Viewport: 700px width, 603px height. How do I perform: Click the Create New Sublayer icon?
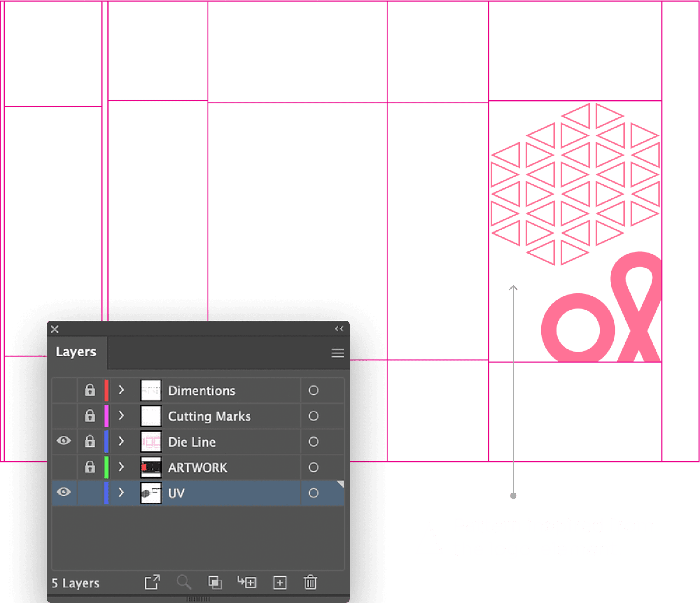tap(247, 582)
